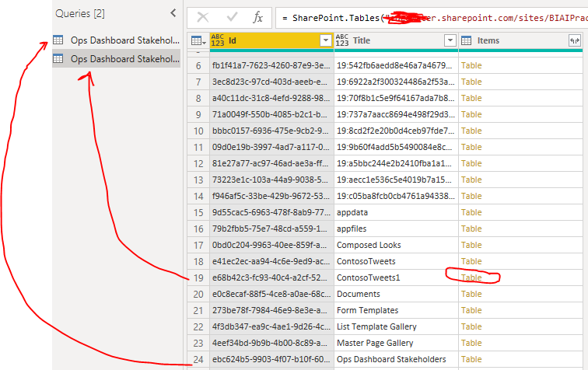This screenshot has height=370, width=588.
Task: Open Table link in appfiles row
Action: click(471, 229)
